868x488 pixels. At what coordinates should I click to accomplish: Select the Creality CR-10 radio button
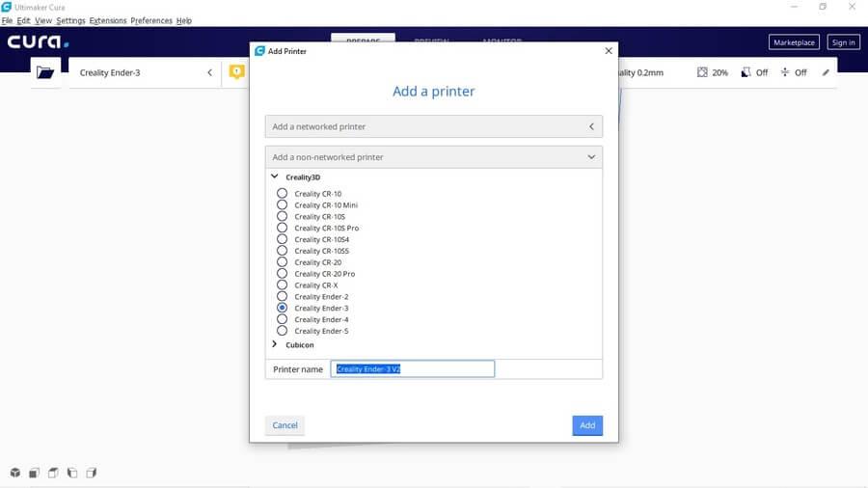click(x=282, y=194)
